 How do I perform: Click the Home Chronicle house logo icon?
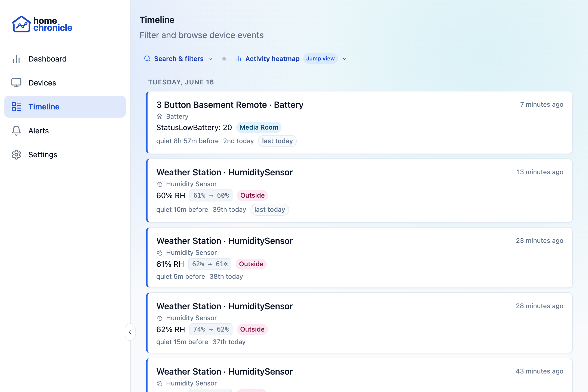coord(21,24)
